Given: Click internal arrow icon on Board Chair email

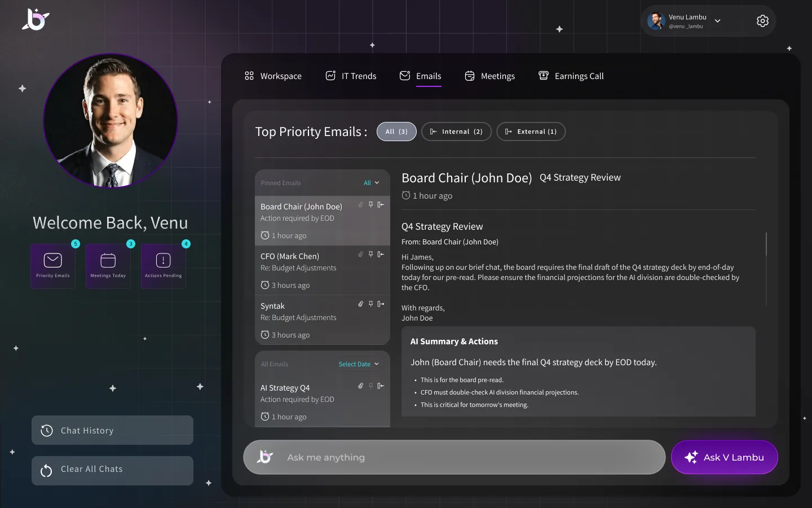Looking at the screenshot, I should 381,204.
